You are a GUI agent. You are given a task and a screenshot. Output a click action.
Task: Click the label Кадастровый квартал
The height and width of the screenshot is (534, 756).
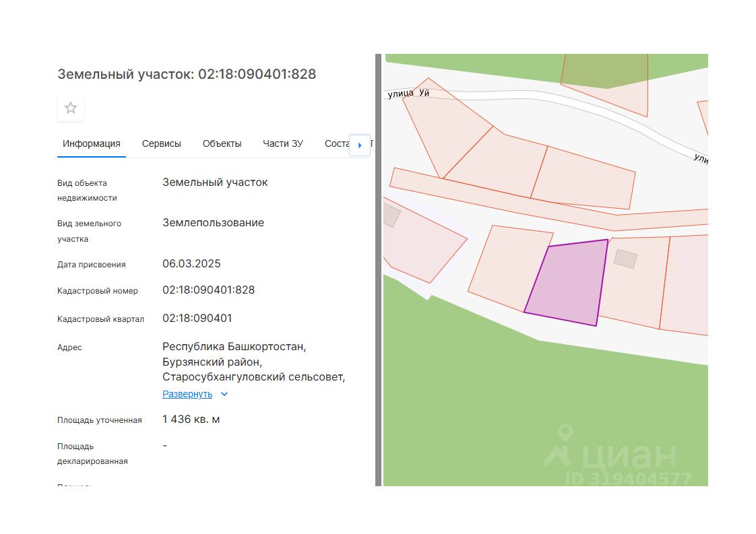pyautogui.click(x=101, y=319)
